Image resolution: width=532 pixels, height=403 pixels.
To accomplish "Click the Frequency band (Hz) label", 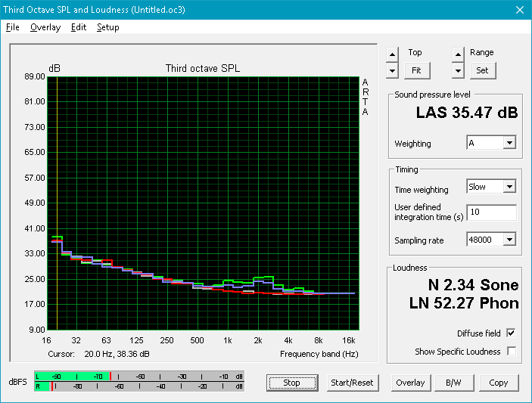I will [319, 354].
